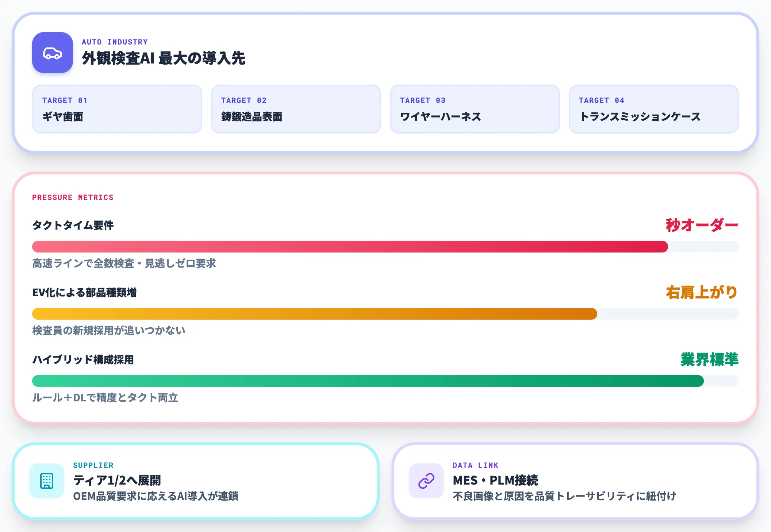The height and width of the screenshot is (532, 771).
Task: Click the chain link icon
Action: click(426, 481)
